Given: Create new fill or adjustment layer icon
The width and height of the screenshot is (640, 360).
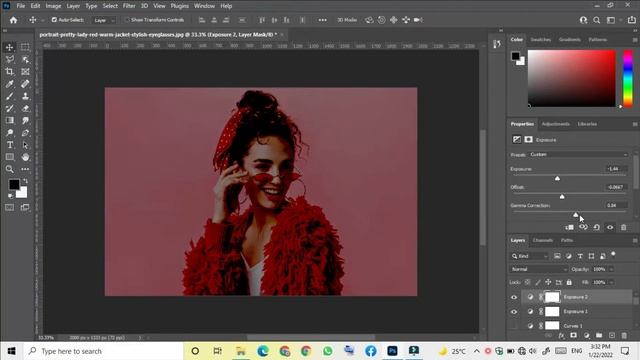Looking at the screenshot, I should tap(587, 336).
